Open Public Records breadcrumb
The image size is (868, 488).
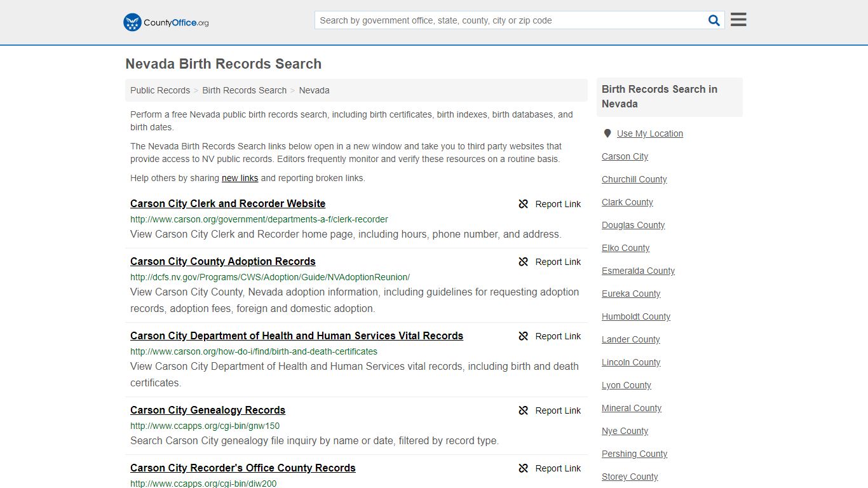(160, 90)
